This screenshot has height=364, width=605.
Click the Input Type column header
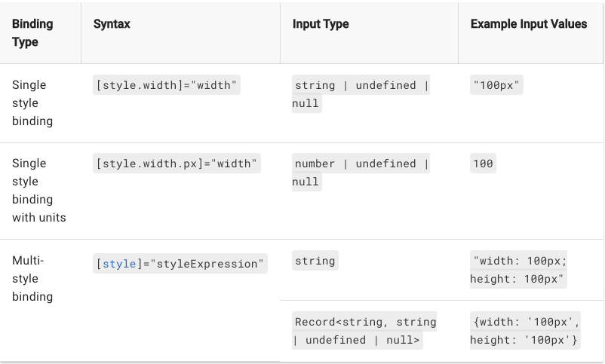[x=321, y=24]
